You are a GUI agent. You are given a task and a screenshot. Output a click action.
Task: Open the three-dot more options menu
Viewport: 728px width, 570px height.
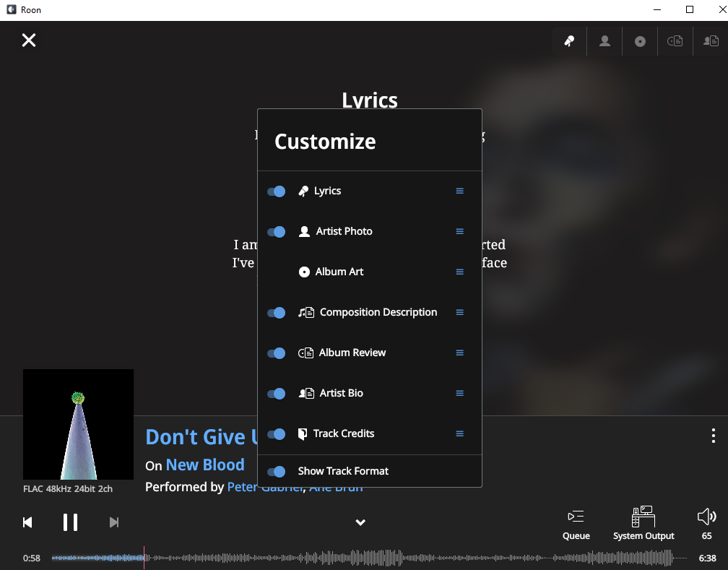pyautogui.click(x=713, y=436)
